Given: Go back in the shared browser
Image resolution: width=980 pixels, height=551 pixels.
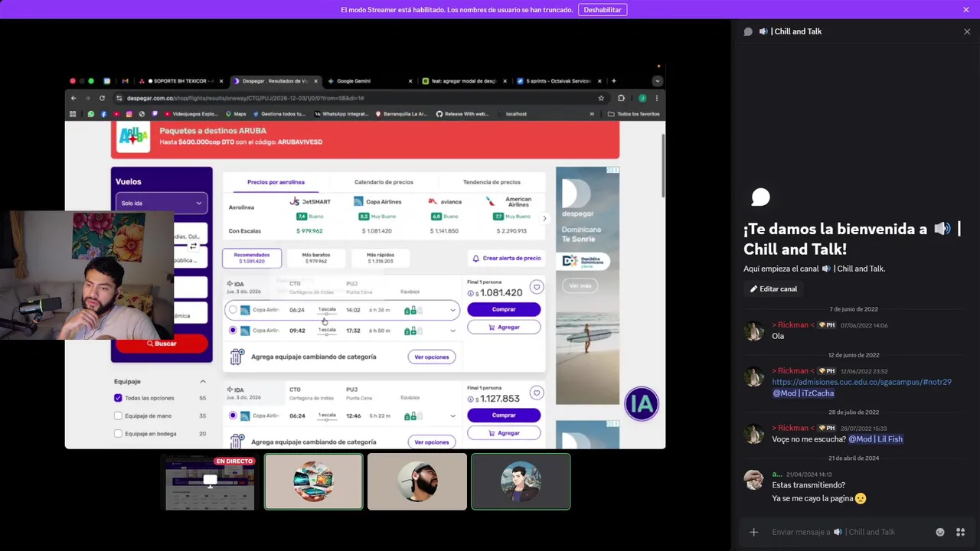Looking at the screenshot, I should point(73,98).
